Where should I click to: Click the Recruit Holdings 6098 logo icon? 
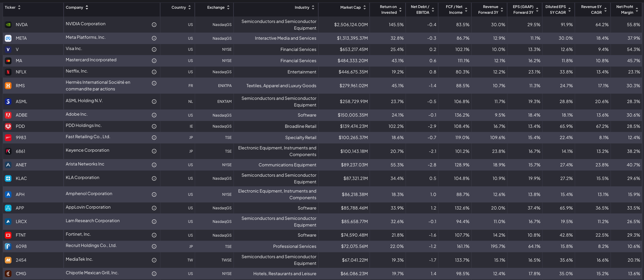(8, 246)
